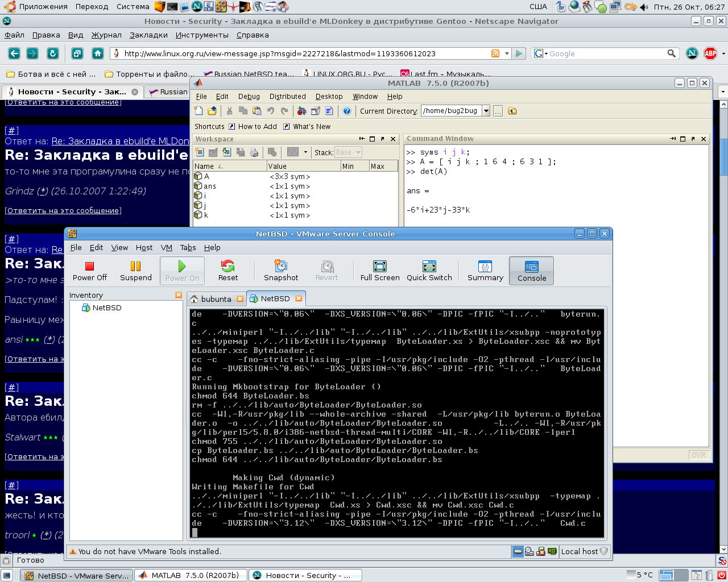Image resolution: width=728 pixels, height=582 pixels.
Task: Reset the NetBSD virtual machine
Action: coord(228,271)
